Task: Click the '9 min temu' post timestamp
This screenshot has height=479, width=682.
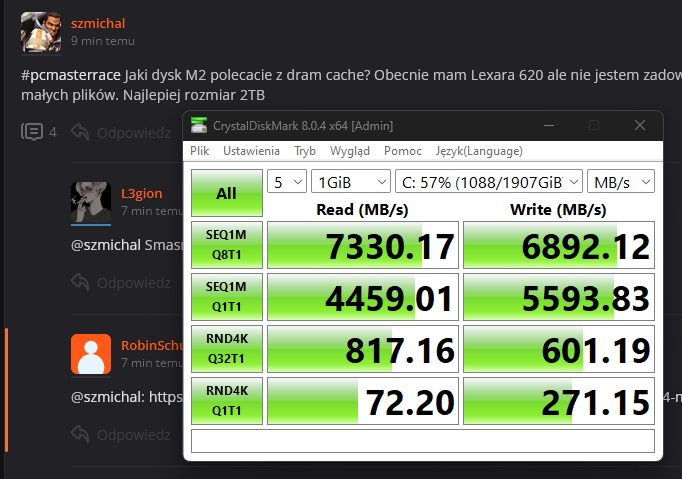Action: [103, 41]
